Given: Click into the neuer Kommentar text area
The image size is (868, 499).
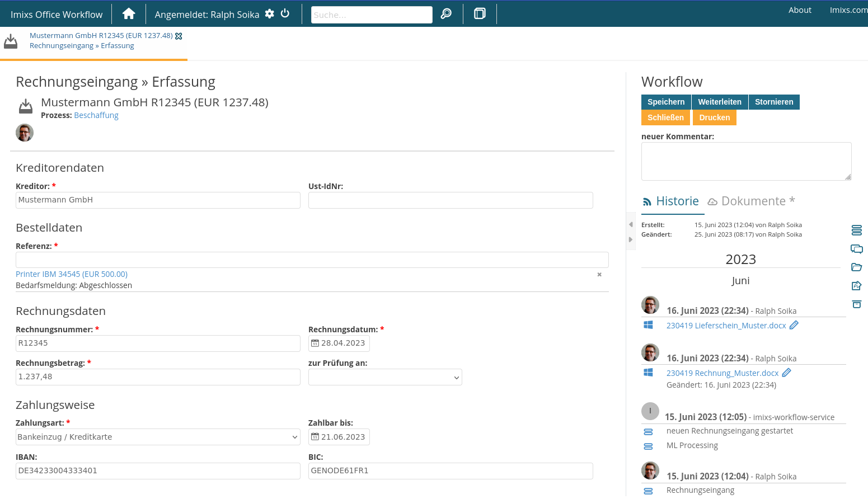Looking at the screenshot, I should click(746, 161).
